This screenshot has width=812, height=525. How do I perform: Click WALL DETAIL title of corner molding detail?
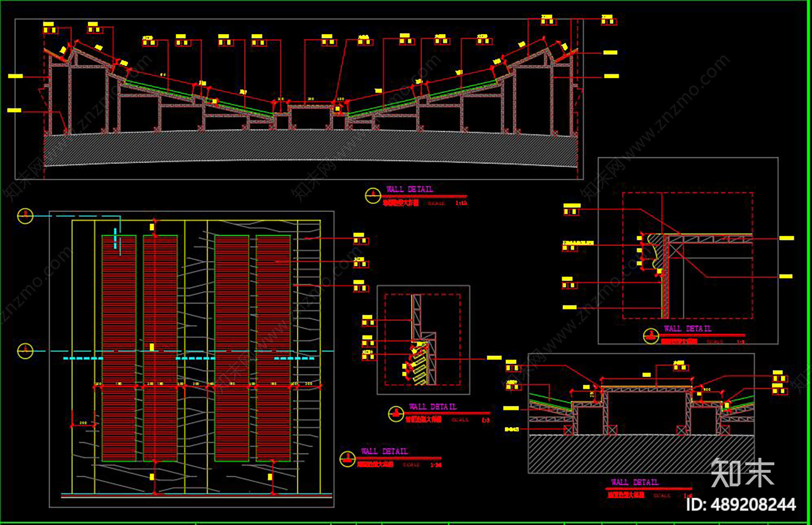click(x=688, y=328)
